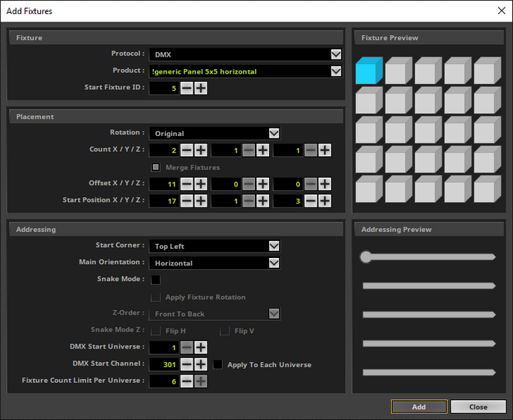This screenshot has width=513, height=420.
Task: Increase Offset Z with plus button
Action: pyautogui.click(x=325, y=184)
